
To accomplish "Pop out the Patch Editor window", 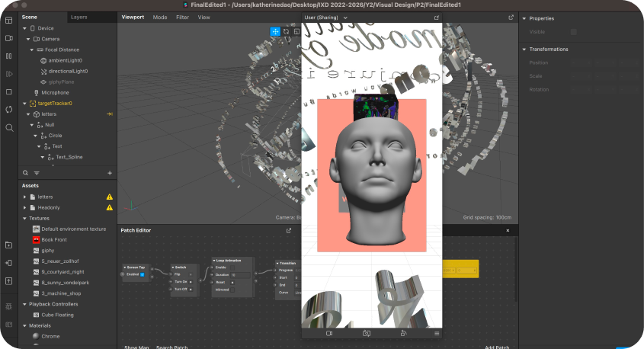I will click(x=289, y=230).
